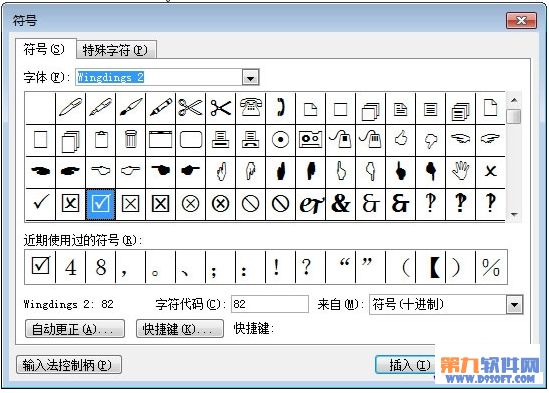
Task: Select the cassette tape symbol
Action: tap(310, 139)
